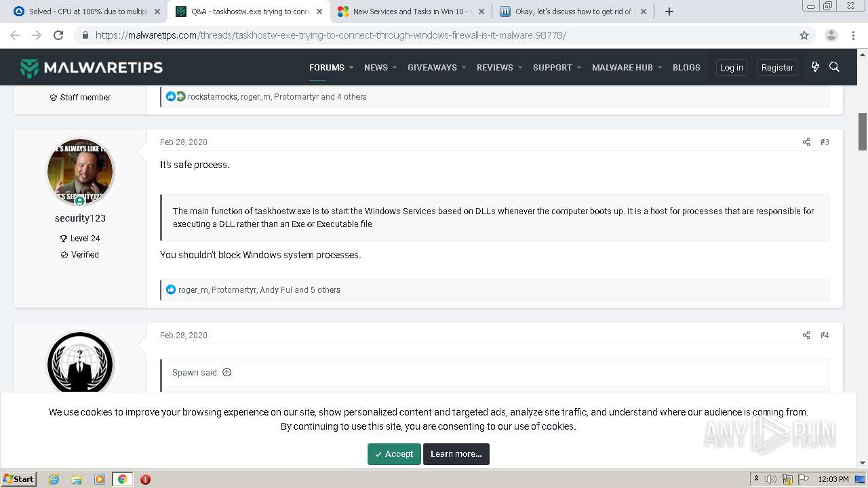Click the Register button
The width and height of the screenshot is (868, 488).
[777, 67]
